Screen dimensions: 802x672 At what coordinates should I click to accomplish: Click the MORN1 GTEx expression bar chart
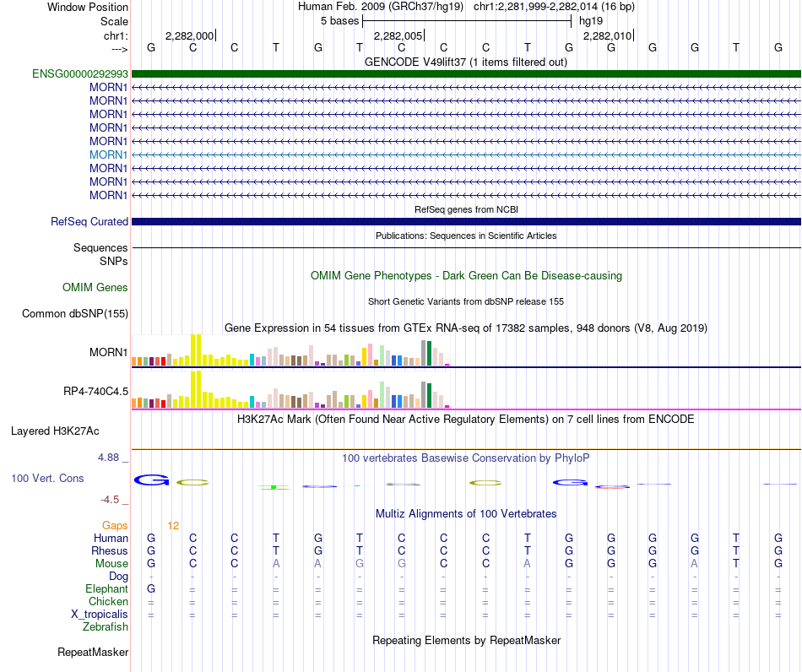point(290,351)
